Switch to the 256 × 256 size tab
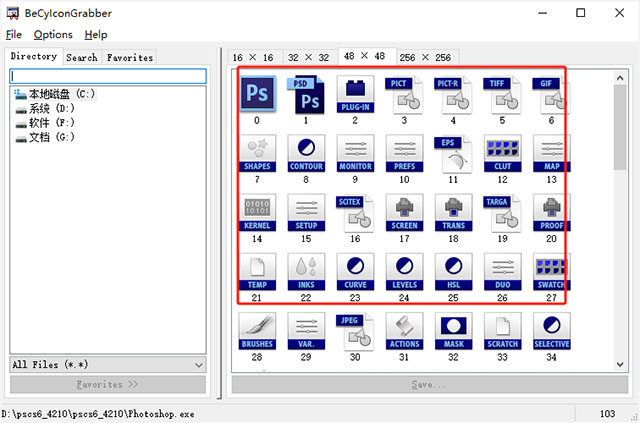Screen dimensions: 640x423 point(427,58)
